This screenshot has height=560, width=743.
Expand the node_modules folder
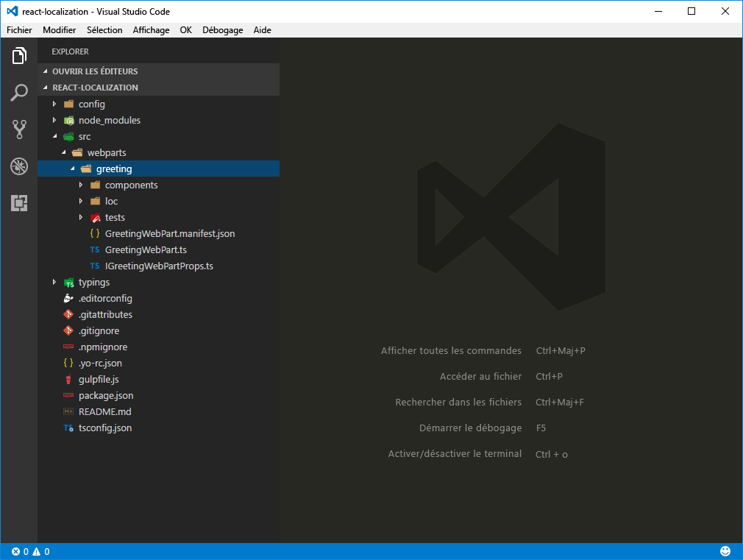pyautogui.click(x=55, y=120)
